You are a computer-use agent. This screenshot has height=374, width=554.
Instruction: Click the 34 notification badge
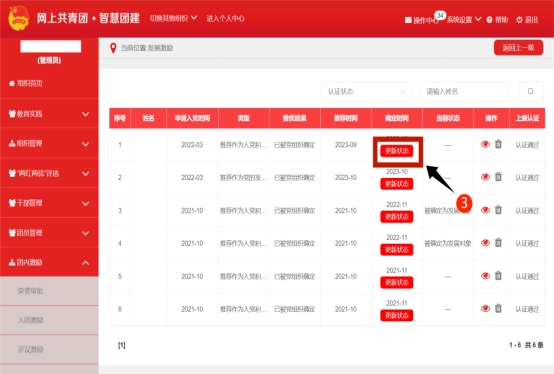tap(440, 15)
